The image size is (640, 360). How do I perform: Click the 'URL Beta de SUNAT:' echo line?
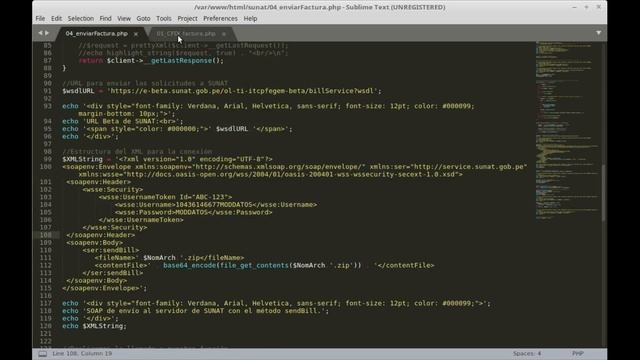click(x=122, y=121)
